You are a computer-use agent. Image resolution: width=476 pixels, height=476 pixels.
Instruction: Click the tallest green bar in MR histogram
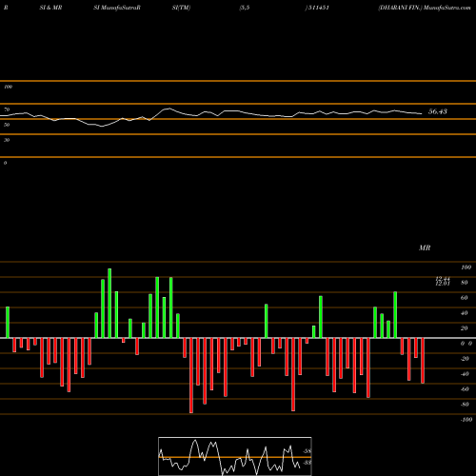[x=109, y=303]
